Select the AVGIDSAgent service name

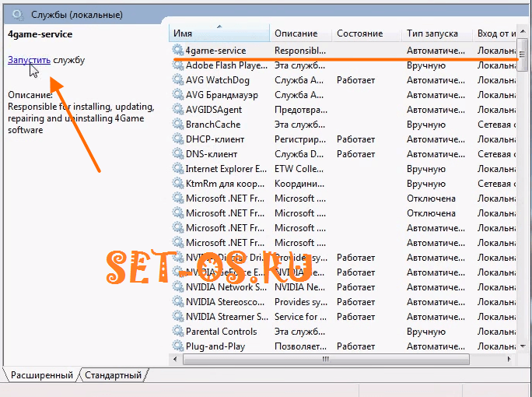(x=214, y=110)
